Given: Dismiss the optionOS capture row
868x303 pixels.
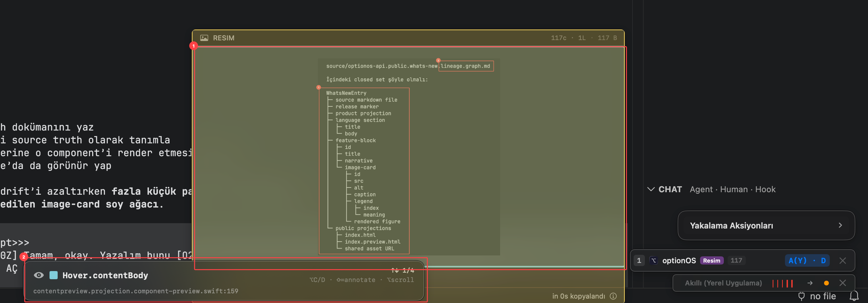Looking at the screenshot, I should [842, 260].
